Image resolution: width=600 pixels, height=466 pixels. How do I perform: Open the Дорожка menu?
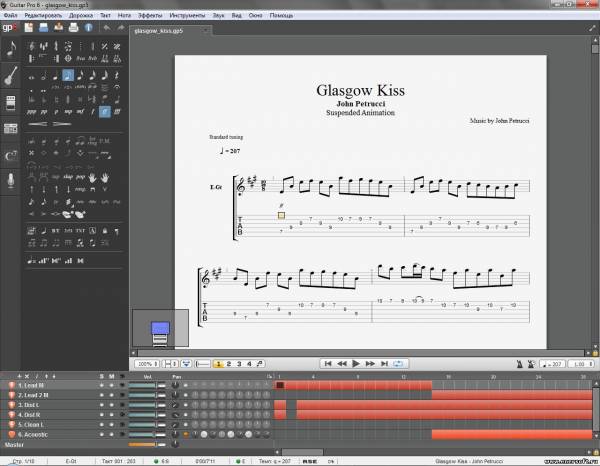click(81, 15)
